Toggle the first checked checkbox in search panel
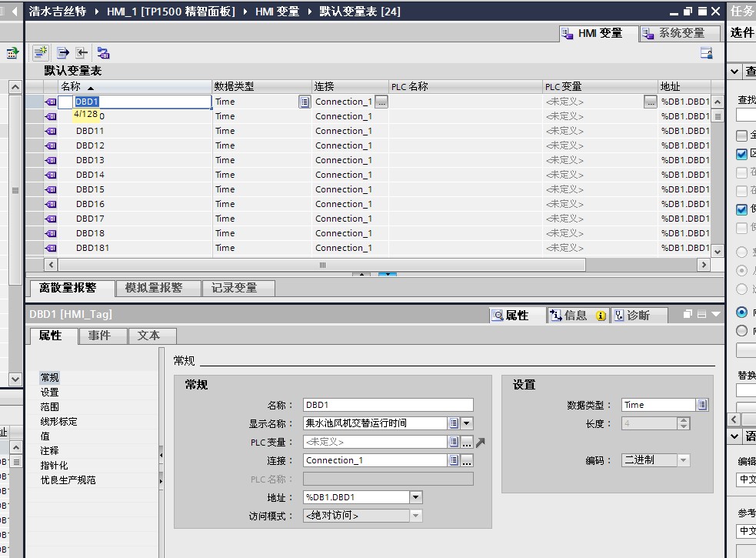Screen dimensions: 756x558 point(741,154)
